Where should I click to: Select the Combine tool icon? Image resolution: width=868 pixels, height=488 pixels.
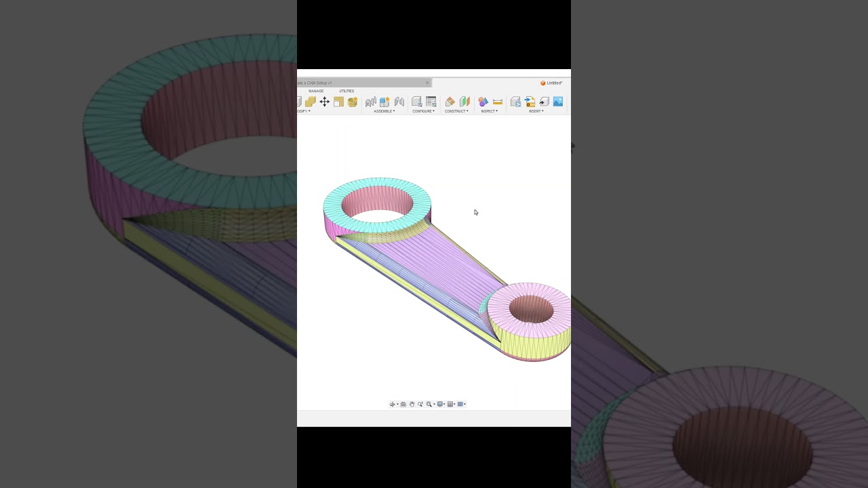[310, 102]
